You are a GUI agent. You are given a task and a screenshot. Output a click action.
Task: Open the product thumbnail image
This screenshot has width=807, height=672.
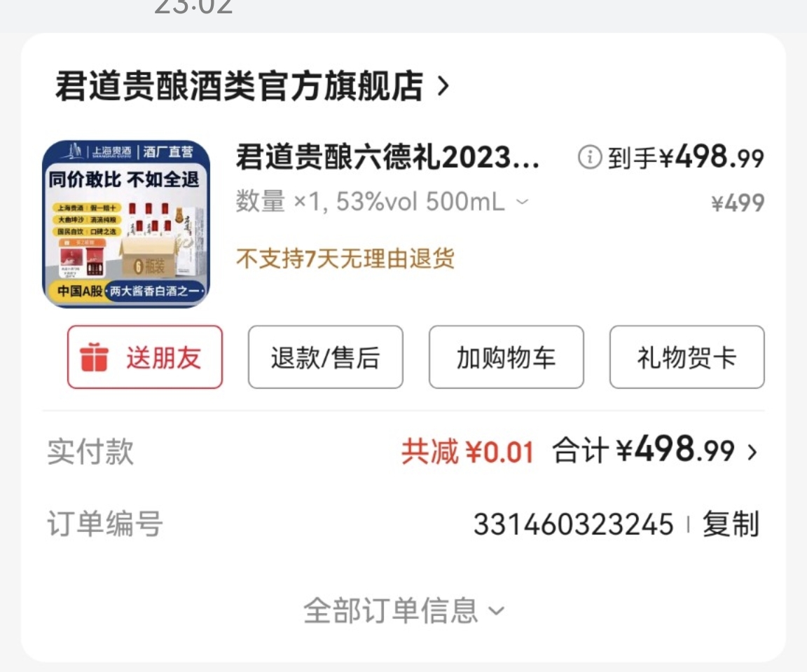tap(126, 224)
